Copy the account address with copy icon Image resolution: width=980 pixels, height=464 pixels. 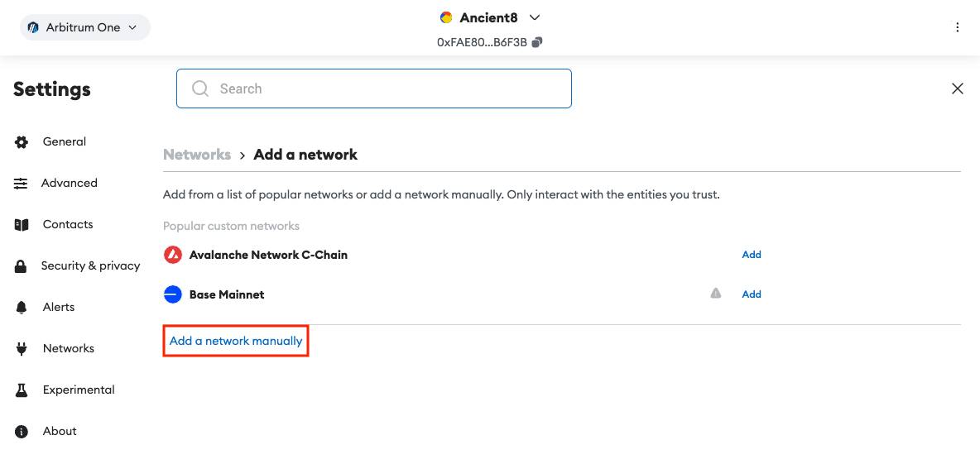pos(537,42)
